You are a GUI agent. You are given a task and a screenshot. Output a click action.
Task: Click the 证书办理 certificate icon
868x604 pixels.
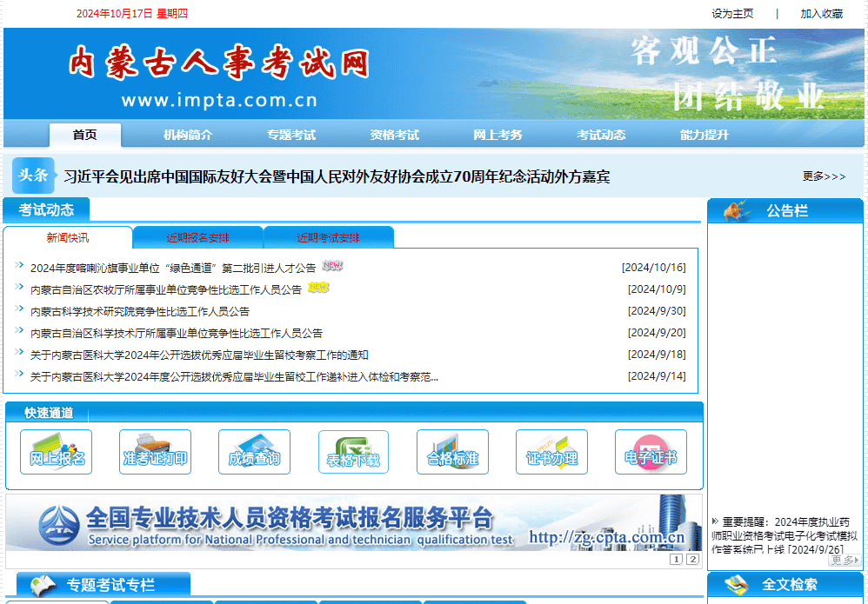[551, 452]
